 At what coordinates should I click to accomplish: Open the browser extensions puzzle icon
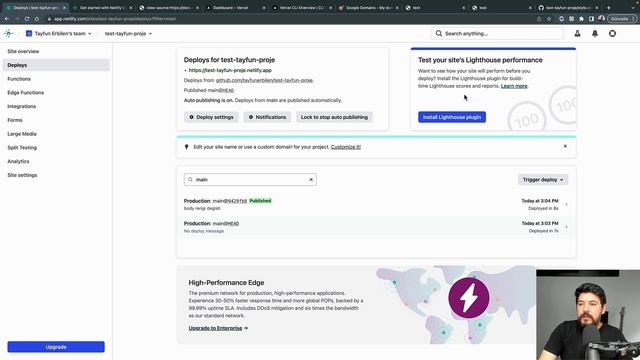(581, 19)
